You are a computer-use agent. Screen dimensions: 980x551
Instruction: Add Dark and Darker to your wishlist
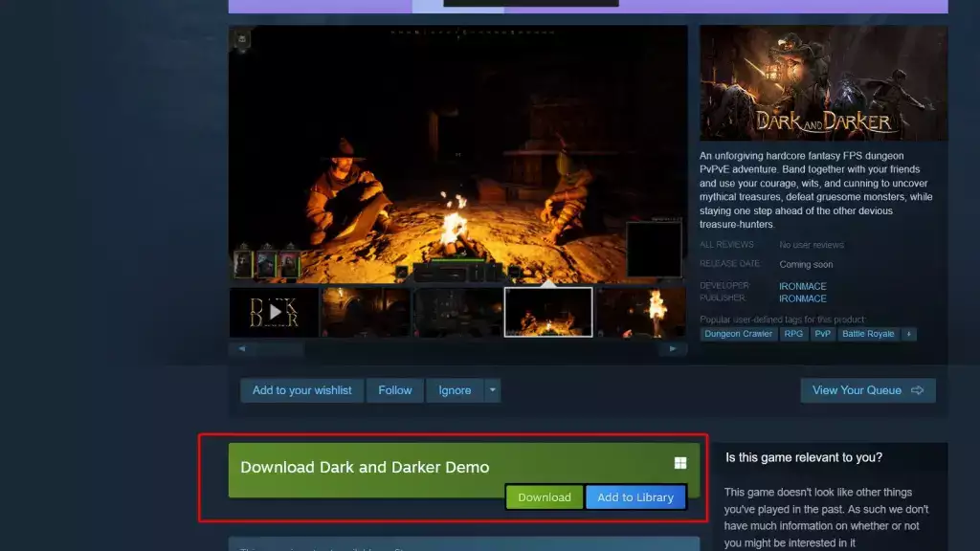tap(301, 390)
